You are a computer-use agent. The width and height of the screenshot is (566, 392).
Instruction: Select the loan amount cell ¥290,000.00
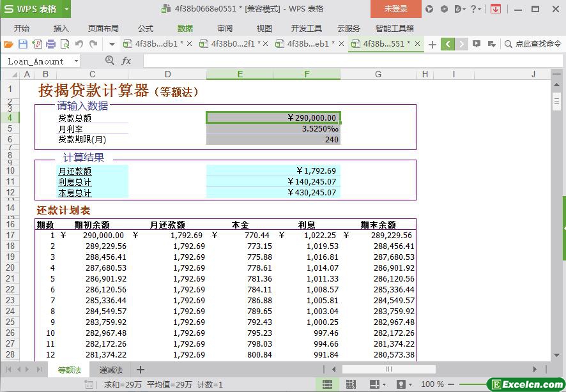coord(273,117)
